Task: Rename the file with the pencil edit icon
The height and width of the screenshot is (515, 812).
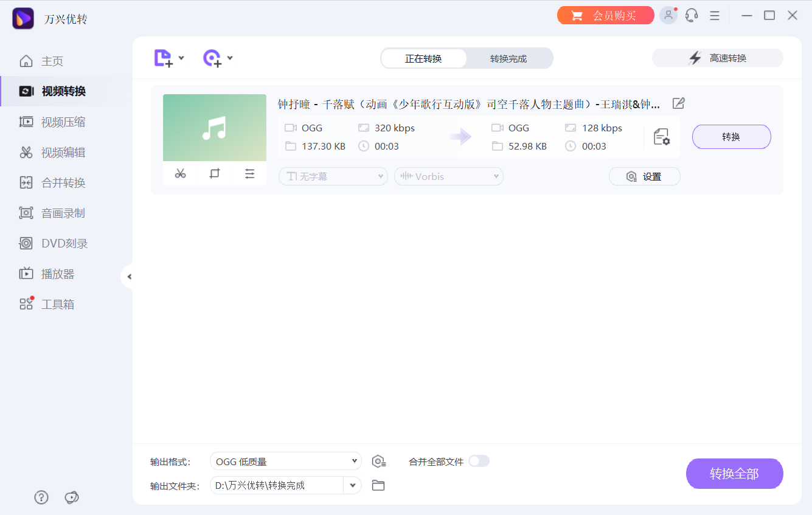Action: pyautogui.click(x=678, y=103)
